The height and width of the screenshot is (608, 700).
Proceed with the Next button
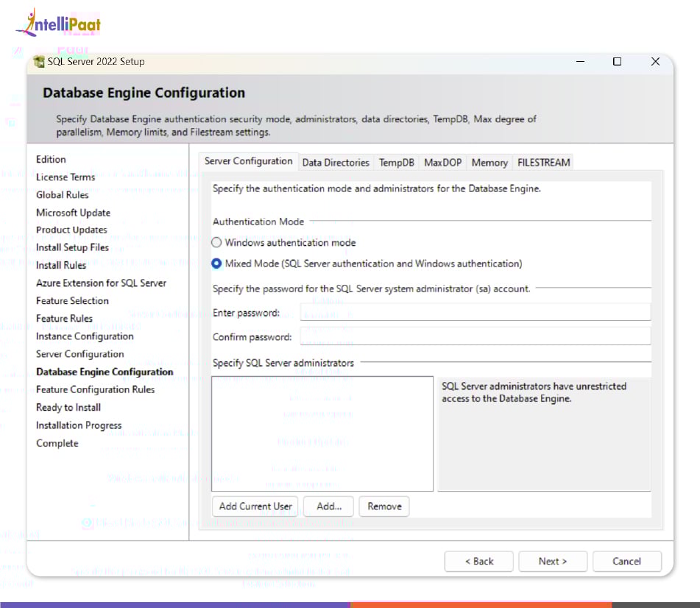[552, 561]
